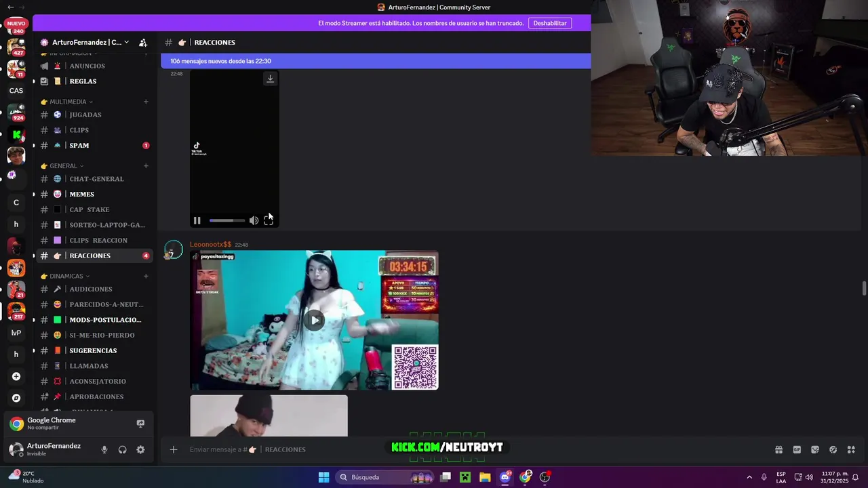Download the TikTok video attachment
Viewport: 868px width, 488px height.
click(270, 79)
